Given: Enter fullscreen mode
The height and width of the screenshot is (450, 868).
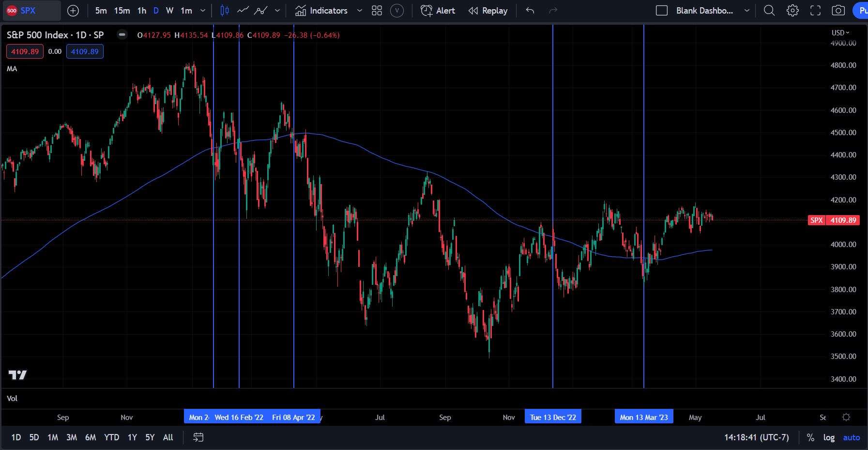Looking at the screenshot, I should [x=816, y=11].
